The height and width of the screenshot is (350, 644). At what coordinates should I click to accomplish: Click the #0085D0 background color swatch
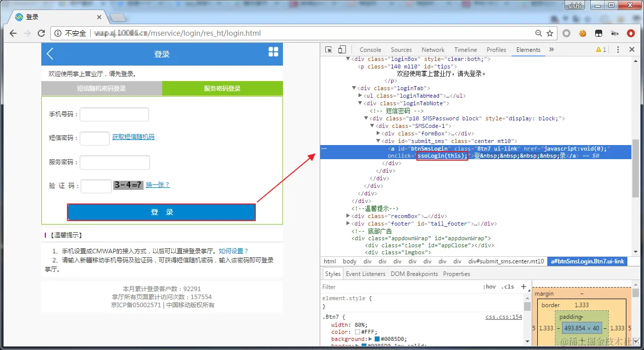point(378,338)
